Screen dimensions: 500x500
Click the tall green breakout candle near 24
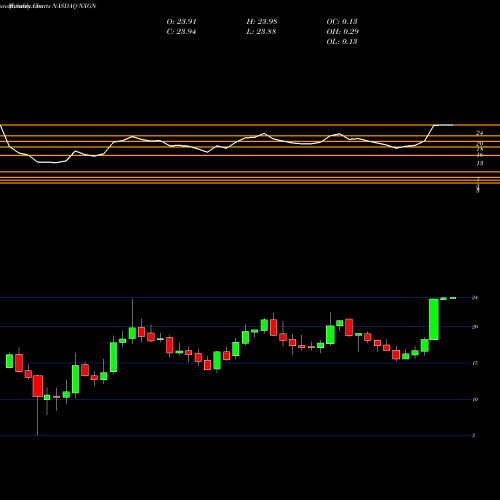pos(434,319)
